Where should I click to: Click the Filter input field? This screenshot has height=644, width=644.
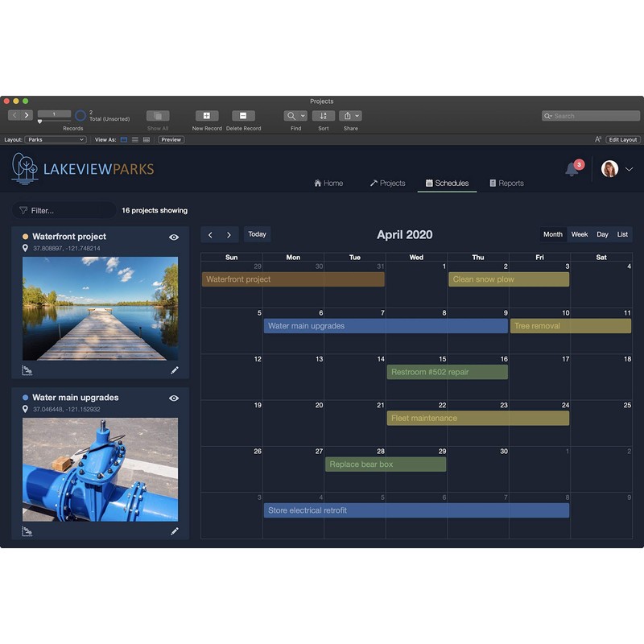coord(64,210)
